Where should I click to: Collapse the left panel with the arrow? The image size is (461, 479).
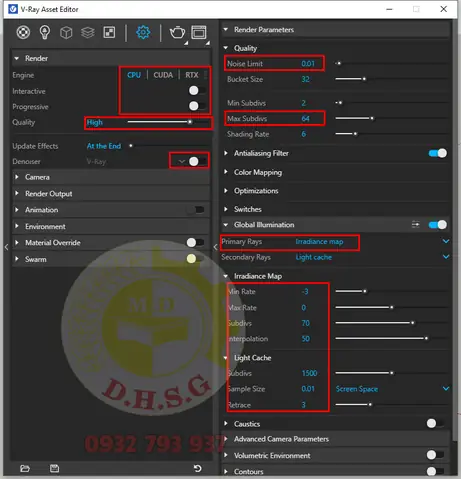click(x=6, y=247)
